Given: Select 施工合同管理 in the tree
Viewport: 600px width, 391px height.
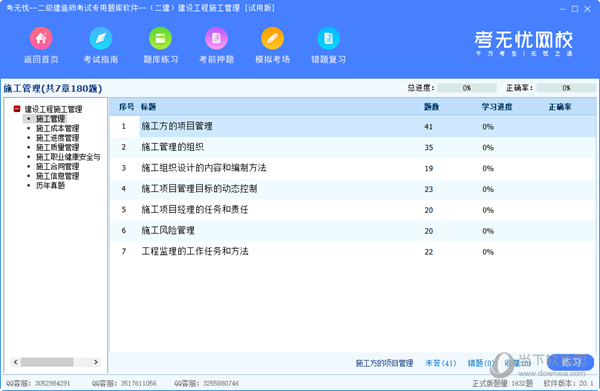Looking at the screenshot, I should click(x=57, y=166).
